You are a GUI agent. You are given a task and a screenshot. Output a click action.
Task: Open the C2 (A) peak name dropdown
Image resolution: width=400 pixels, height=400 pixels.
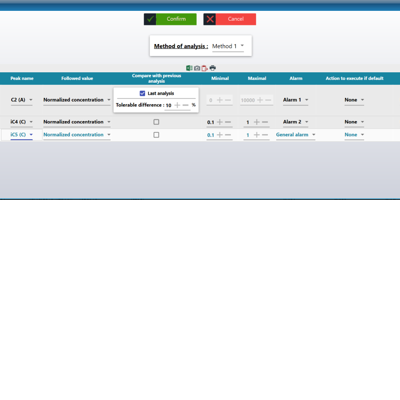[x=22, y=100]
